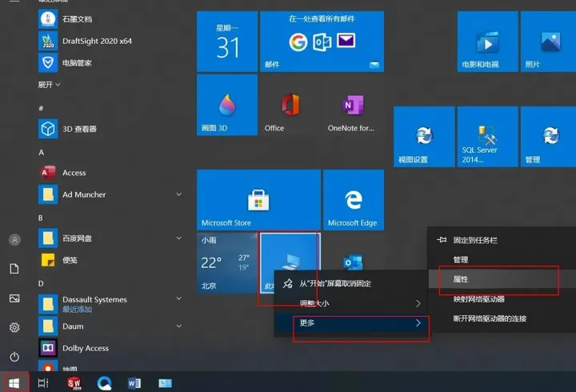This screenshot has width=576, height=392.
Task: Open the SQL Server 2014 tile
Action: click(x=486, y=138)
